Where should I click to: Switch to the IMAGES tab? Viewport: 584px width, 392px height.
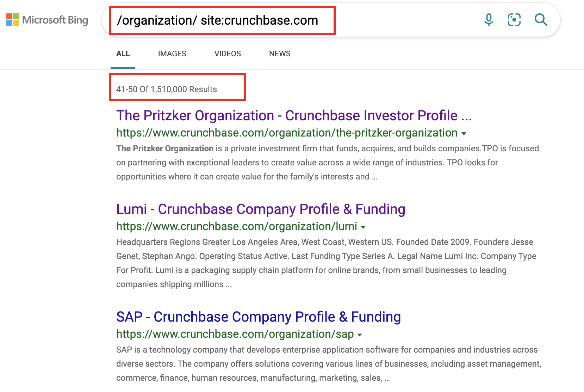[x=172, y=54]
